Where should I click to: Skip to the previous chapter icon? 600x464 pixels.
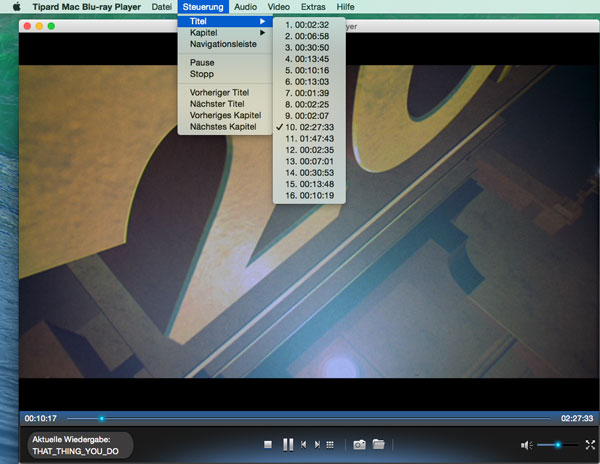(303, 444)
